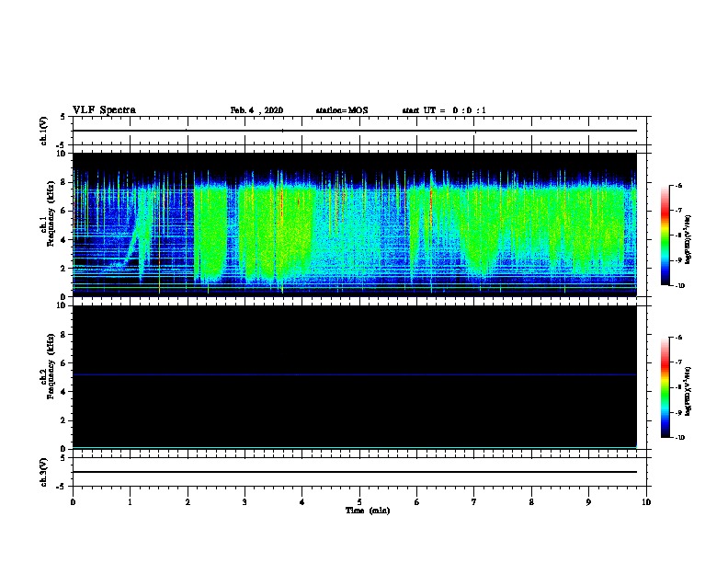Image resolution: width=728 pixels, height=563 pixels.
Task: Click the blue horizontal line in ch.2 spectrogram
Action: click(354, 374)
